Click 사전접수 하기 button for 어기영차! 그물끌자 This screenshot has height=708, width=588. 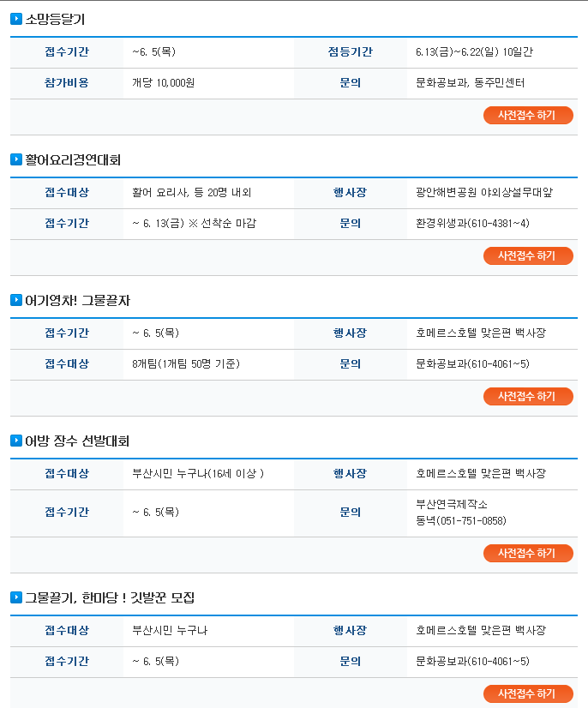click(x=528, y=396)
